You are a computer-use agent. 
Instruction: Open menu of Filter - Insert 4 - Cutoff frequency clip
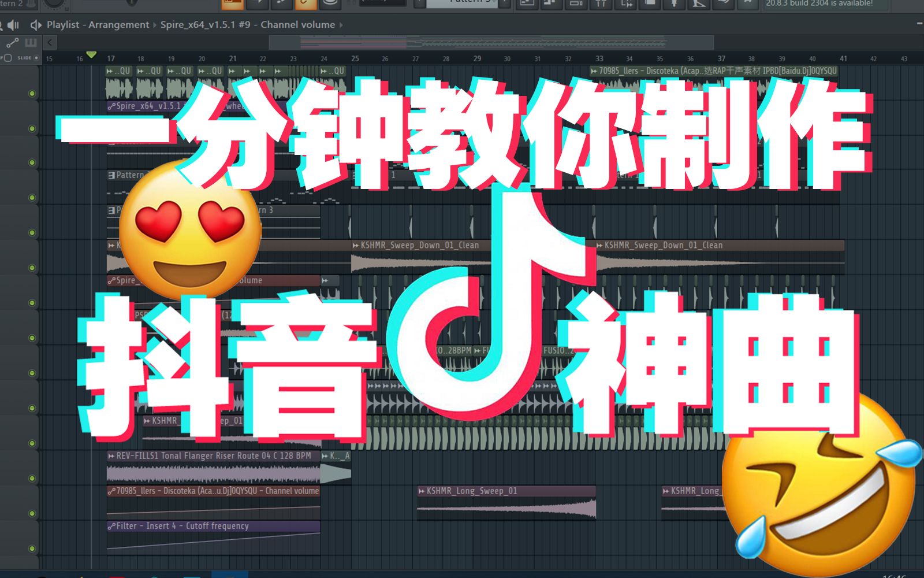click(111, 526)
